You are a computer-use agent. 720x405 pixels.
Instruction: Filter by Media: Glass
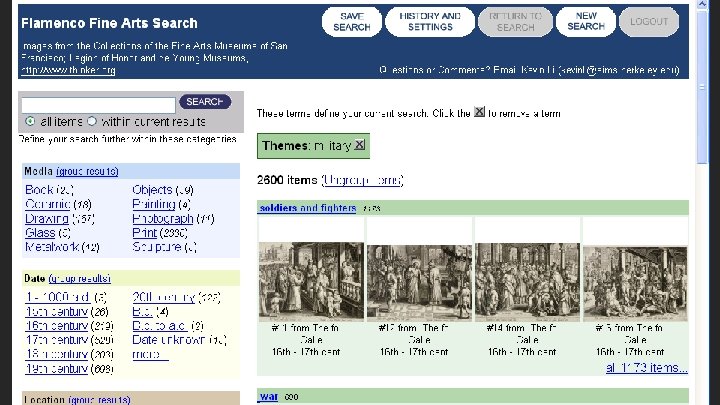40,233
